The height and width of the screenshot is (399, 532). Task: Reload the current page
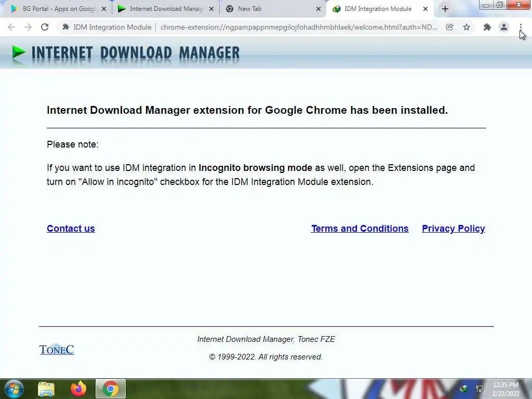[45, 27]
